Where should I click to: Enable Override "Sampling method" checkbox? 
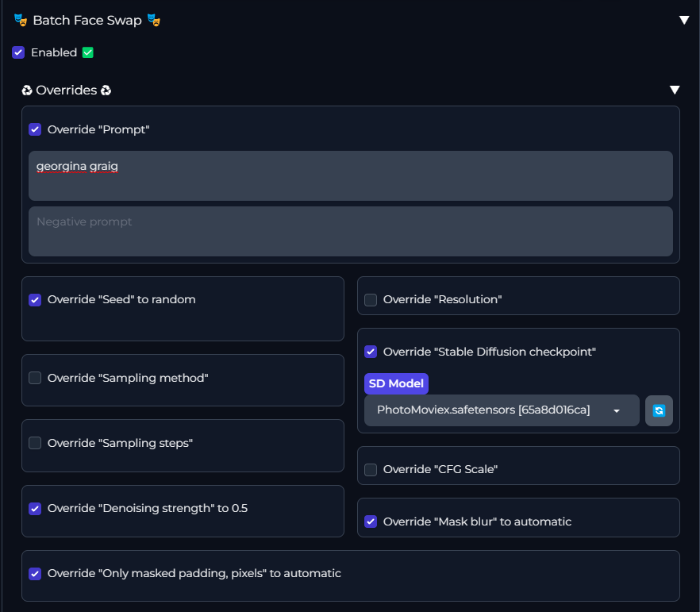click(35, 378)
